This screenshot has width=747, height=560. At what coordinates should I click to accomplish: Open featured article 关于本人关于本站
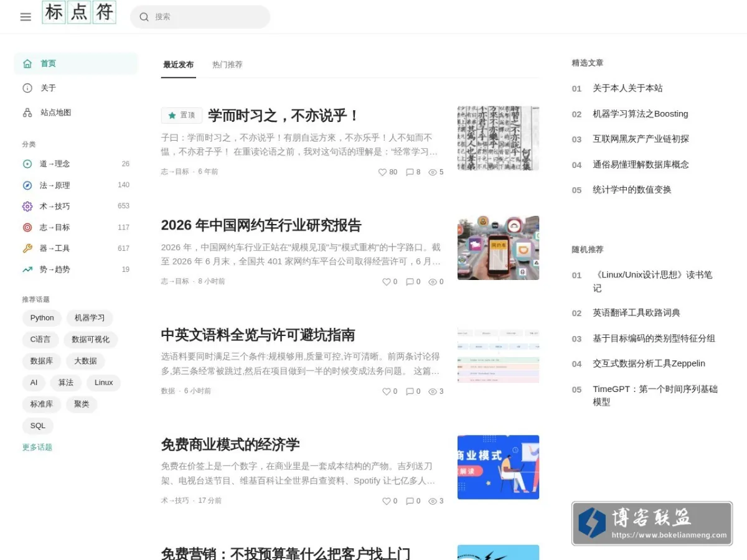pyautogui.click(x=627, y=88)
